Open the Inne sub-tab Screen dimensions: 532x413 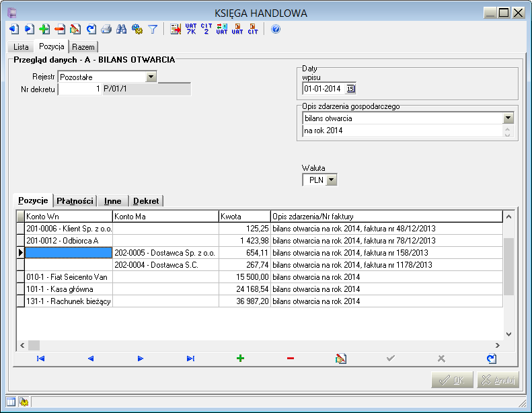pos(112,201)
